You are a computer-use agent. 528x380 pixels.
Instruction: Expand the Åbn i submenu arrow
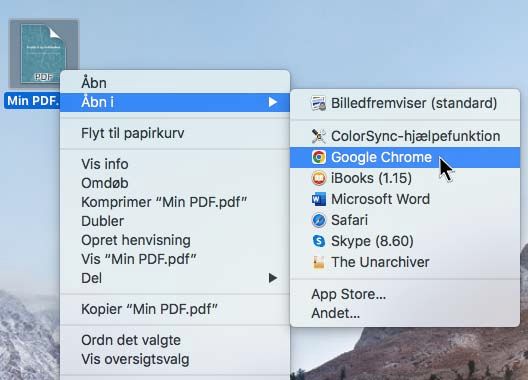(273, 102)
